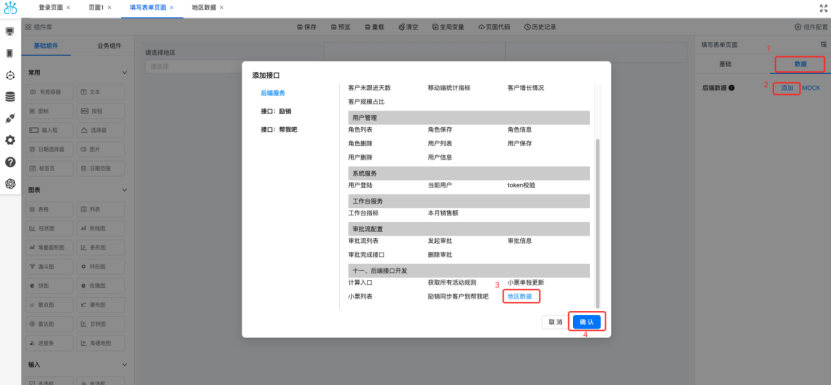Open the mobile device icon in sidebar
Viewport: 831px width, 385px height.
click(10, 54)
